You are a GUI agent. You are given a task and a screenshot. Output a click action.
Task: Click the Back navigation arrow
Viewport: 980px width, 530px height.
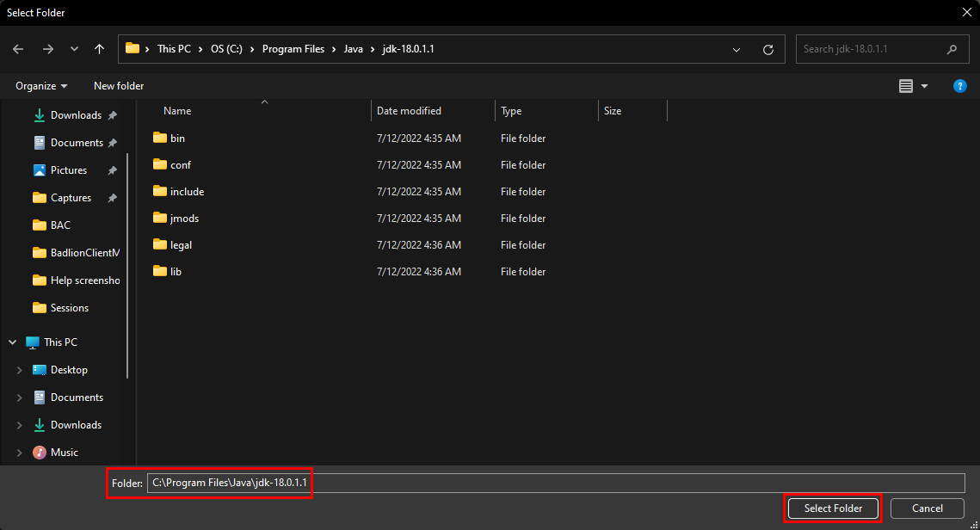[x=18, y=49]
